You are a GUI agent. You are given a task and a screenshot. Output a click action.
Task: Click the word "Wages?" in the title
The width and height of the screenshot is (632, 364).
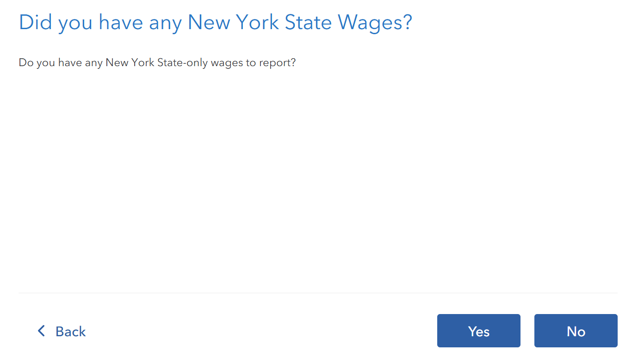click(x=375, y=23)
